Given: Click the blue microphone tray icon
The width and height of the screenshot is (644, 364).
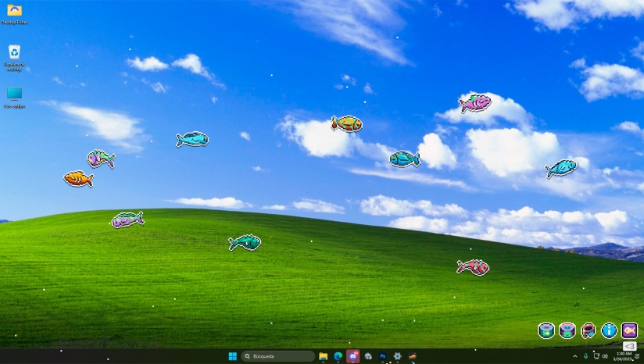Looking at the screenshot, I should 585,356.
